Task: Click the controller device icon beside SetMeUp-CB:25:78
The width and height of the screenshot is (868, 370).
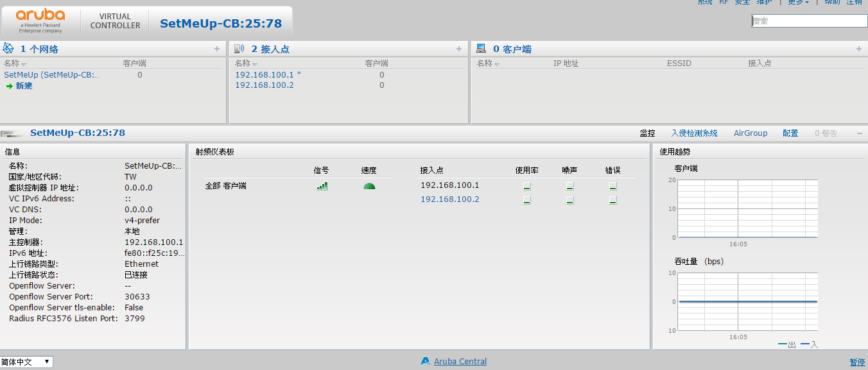Action: click(12, 133)
